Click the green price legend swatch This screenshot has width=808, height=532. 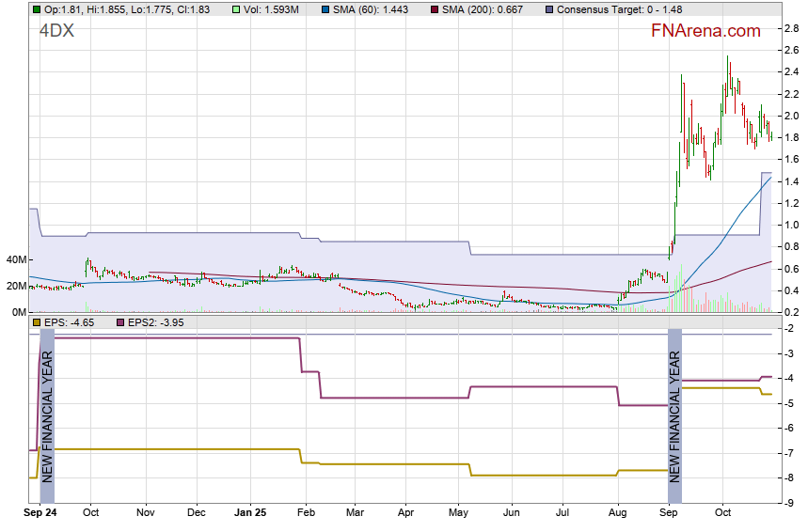click(x=36, y=9)
